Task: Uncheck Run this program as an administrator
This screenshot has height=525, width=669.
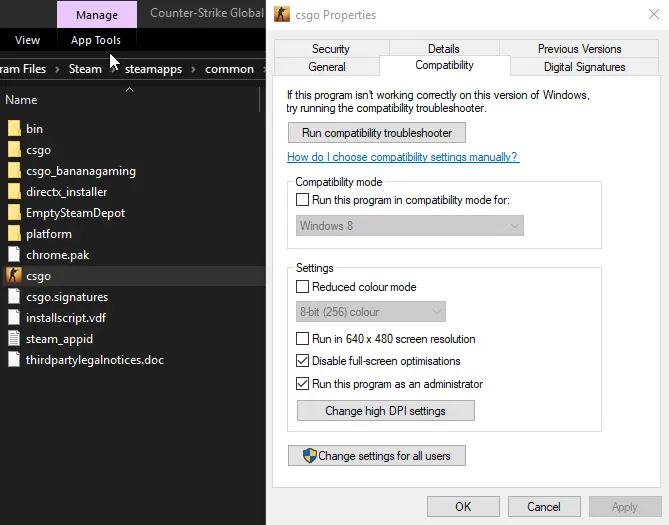Action: 302,383
